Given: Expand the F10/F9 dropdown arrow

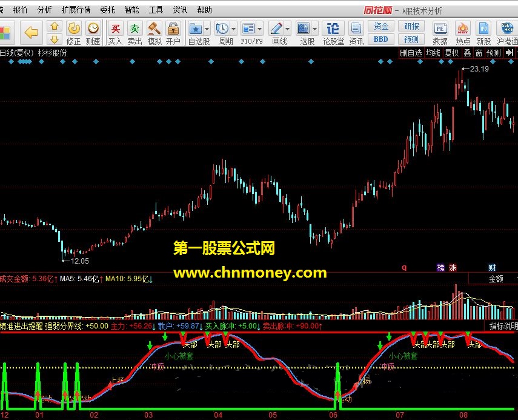Looking at the screenshot, I should tap(260, 29).
